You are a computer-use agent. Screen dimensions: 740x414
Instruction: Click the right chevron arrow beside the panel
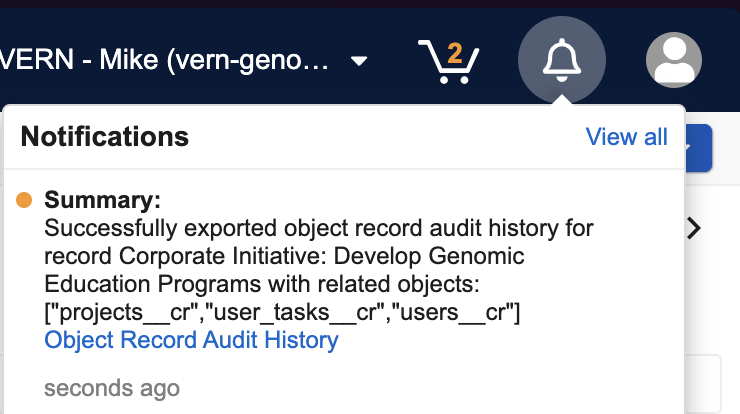click(695, 228)
